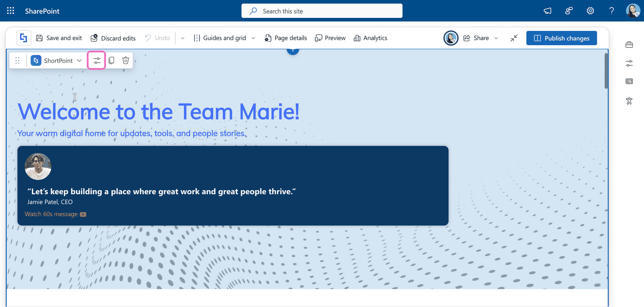Expand the Share dropdown chevron
Image resolution: width=644 pixels, height=307 pixels.
pyautogui.click(x=496, y=38)
